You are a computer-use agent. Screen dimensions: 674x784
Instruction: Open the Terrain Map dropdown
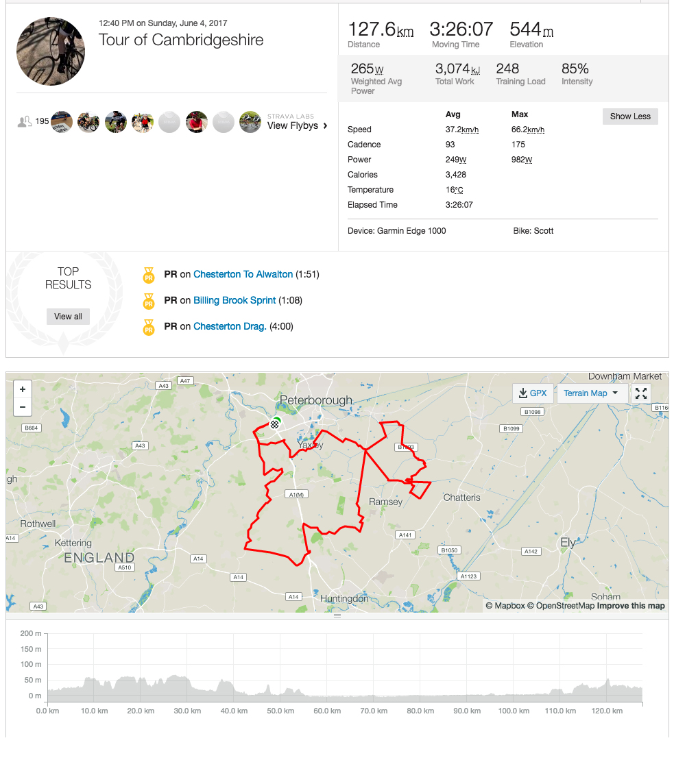591,393
